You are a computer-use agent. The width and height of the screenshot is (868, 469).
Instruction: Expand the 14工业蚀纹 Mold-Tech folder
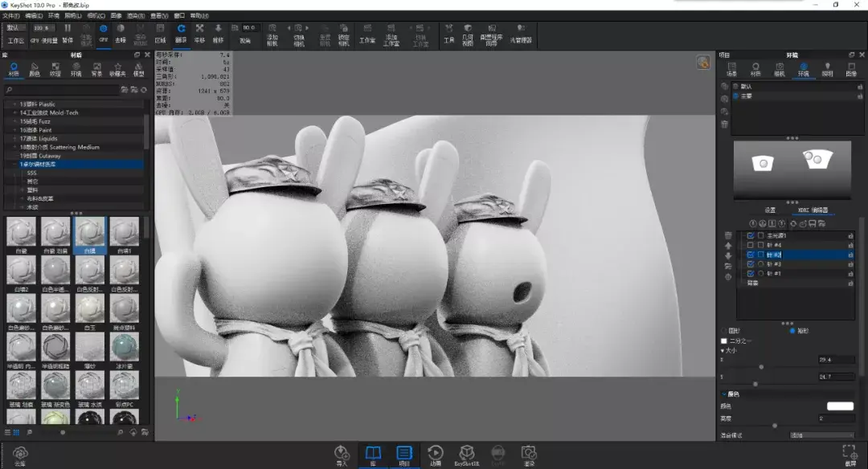[x=15, y=112]
